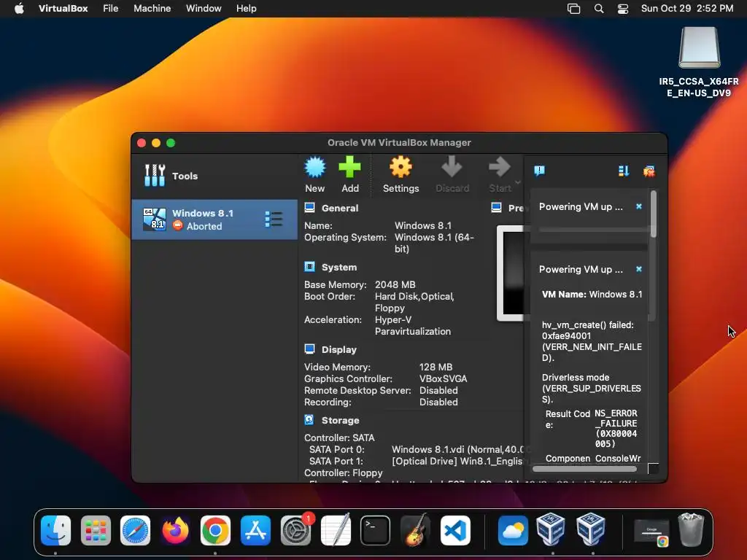Screen dimensions: 747x560
Task: Click the Display section header text
Action: pos(338,349)
